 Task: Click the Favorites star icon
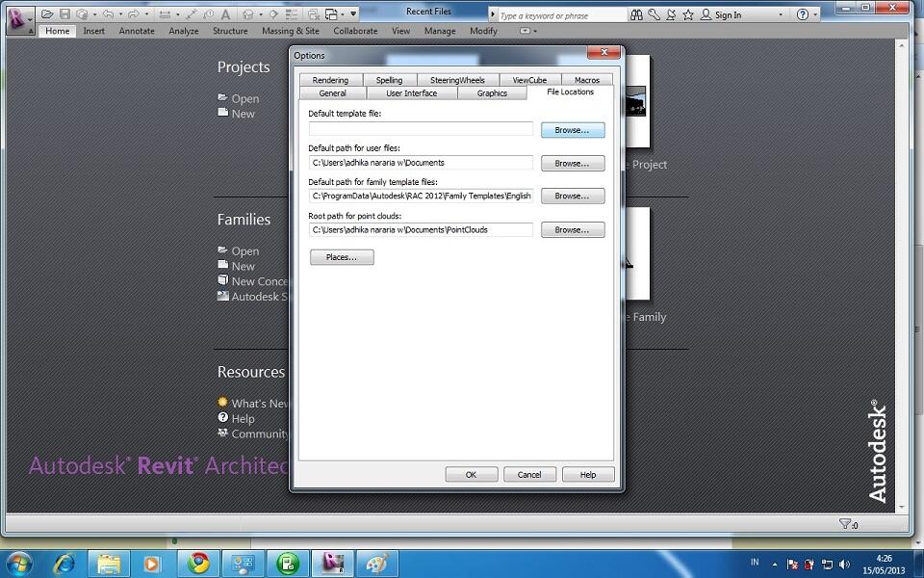point(687,14)
